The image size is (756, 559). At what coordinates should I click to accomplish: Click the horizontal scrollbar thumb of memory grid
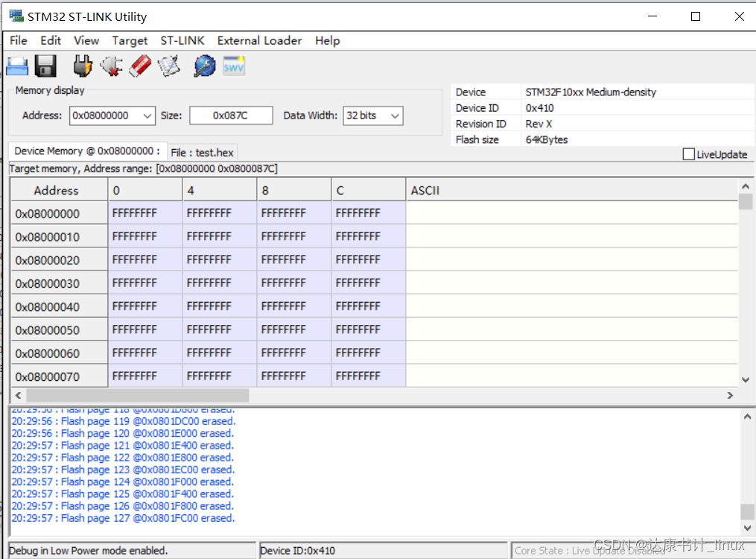click(137, 396)
